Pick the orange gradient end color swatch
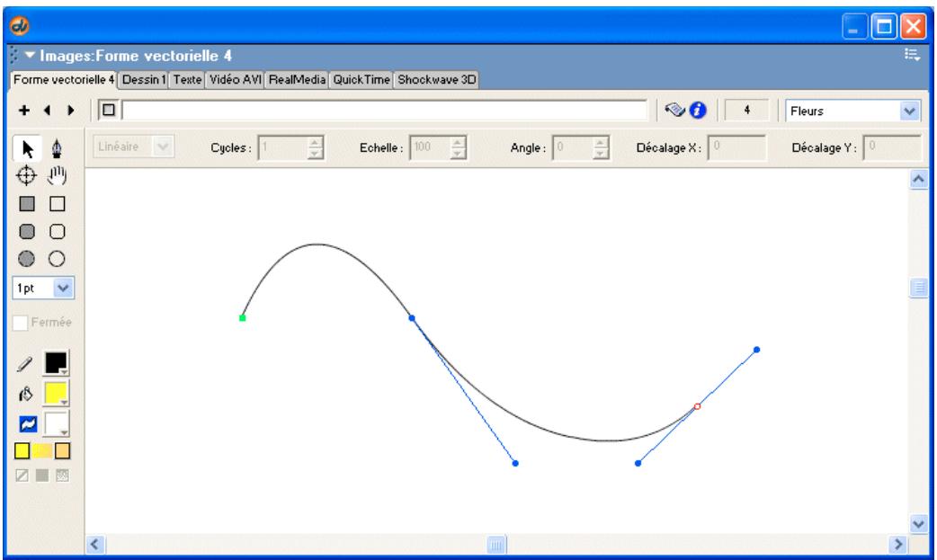Screen dimensions: 937x560 62,450
